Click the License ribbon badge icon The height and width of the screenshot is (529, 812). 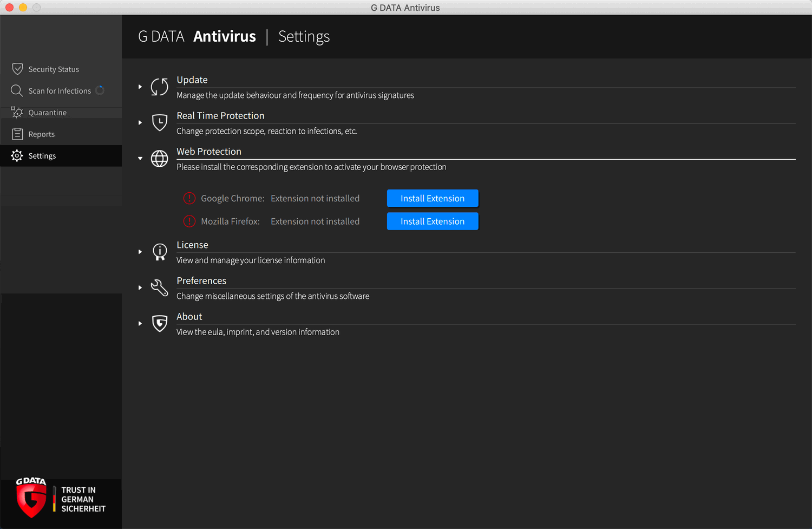[x=159, y=252]
